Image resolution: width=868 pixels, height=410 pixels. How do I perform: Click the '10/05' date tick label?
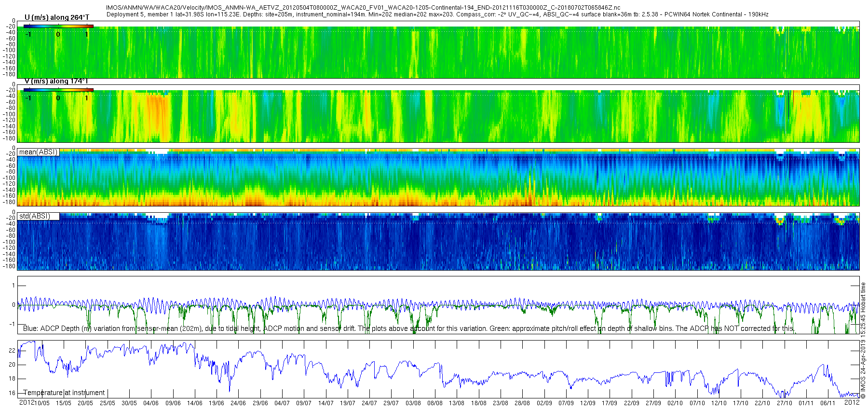(x=41, y=403)
